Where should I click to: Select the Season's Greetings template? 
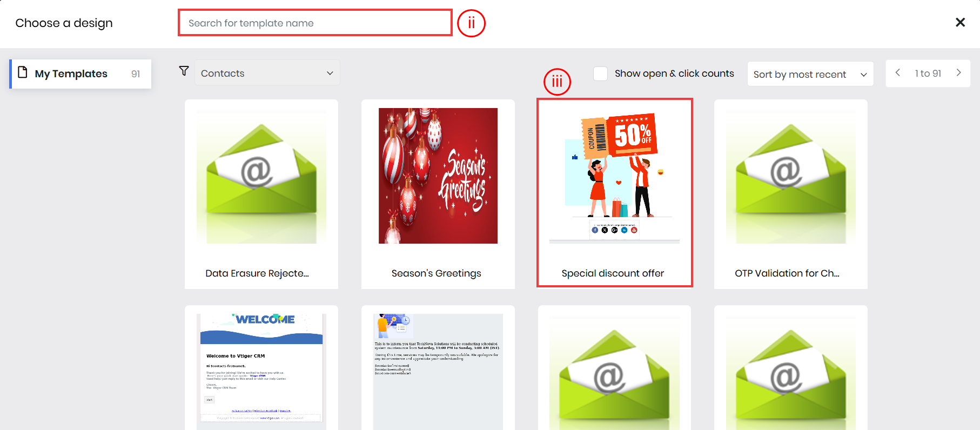[x=438, y=176]
